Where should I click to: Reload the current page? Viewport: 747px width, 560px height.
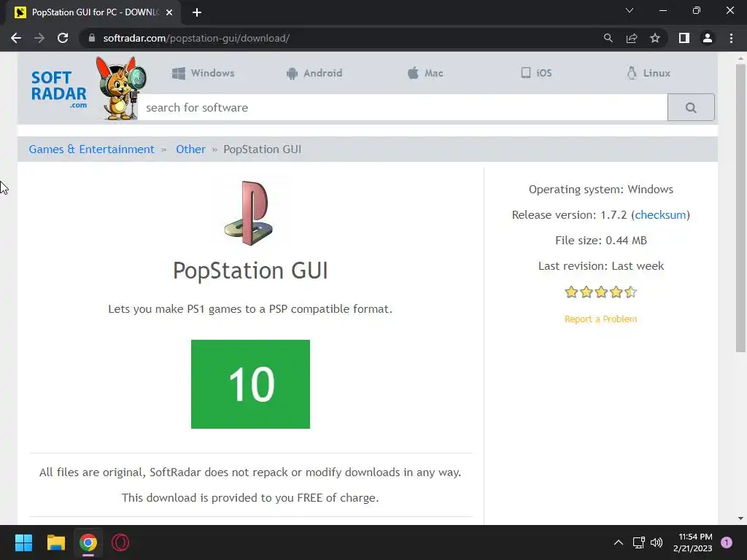tap(63, 38)
